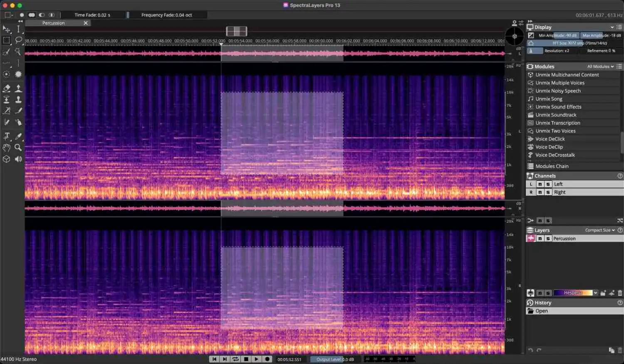Toggle loop playback in transport bar
Screen dimensions: 624x364
pyautogui.click(x=235, y=359)
